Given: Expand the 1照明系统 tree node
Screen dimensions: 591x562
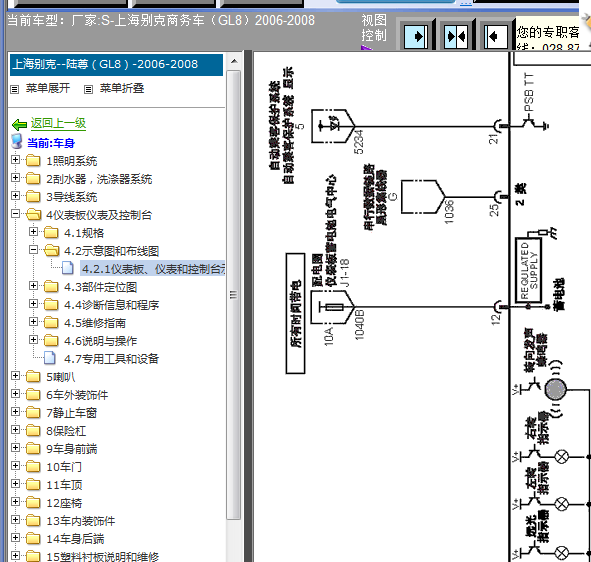Looking at the screenshot, I should 15,159.
